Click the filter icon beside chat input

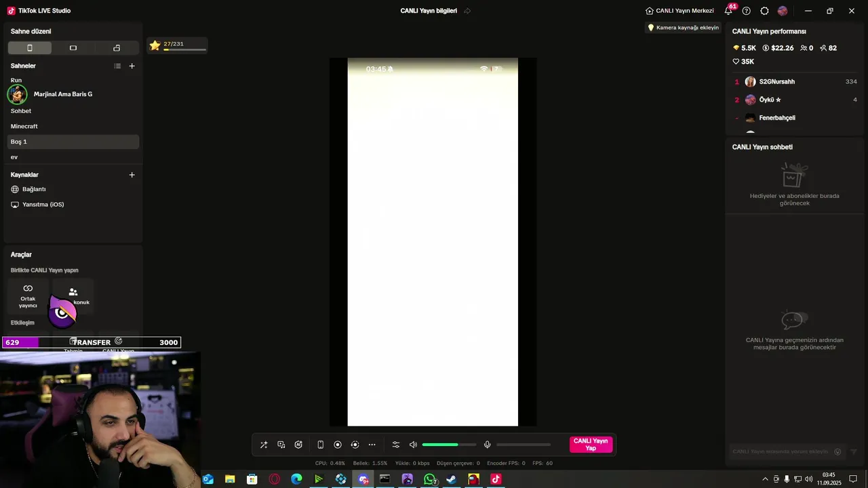coord(854,451)
